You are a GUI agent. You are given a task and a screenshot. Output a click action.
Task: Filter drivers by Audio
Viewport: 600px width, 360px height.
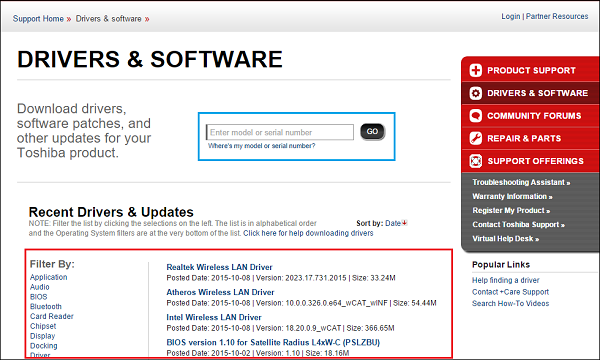click(39, 287)
